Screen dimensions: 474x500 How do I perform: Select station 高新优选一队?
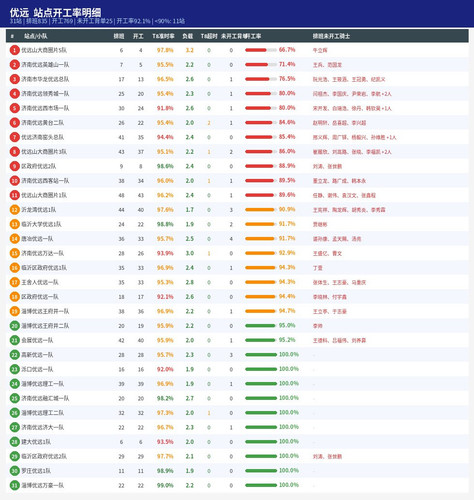click(x=37, y=355)
